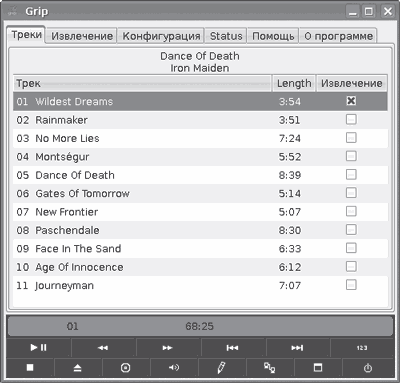
Task: Skip to next track button
Action: (297, 348)
